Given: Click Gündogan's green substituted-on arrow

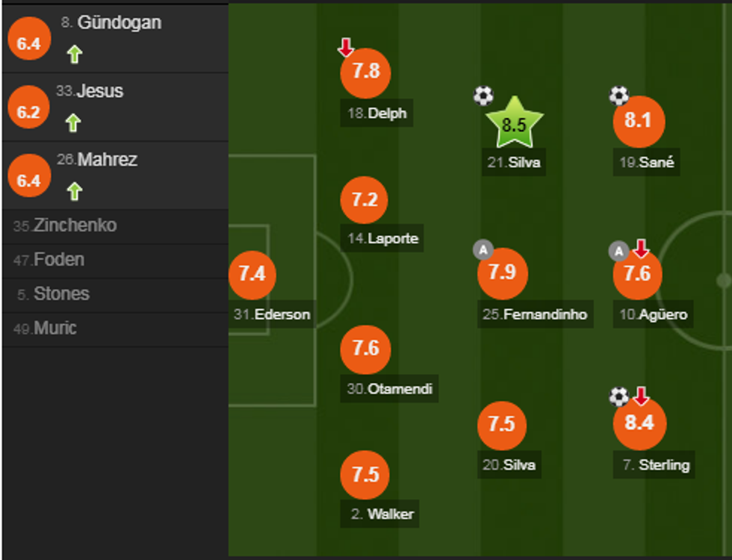Looking at the screenshot, I should coord(73,54).
